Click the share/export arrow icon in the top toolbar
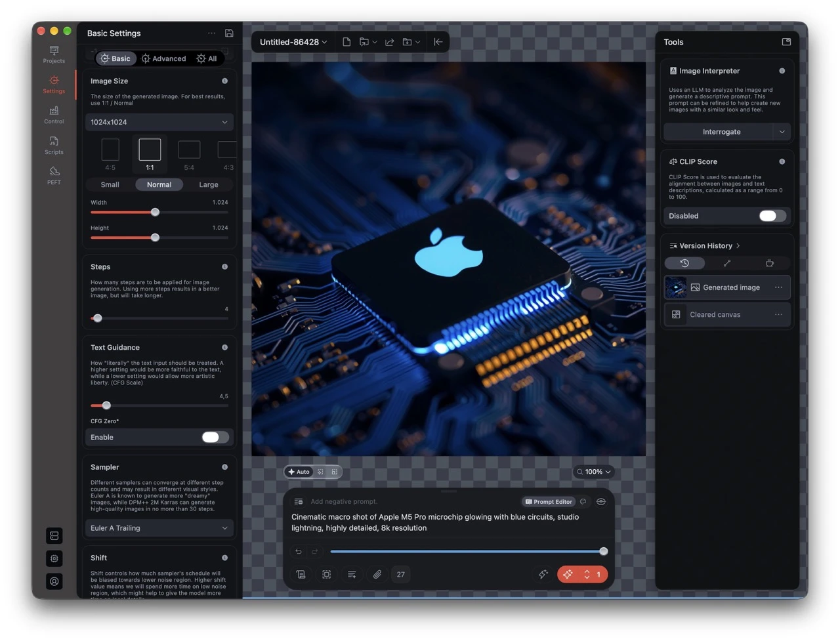840x641 pixels. point(389,42)
